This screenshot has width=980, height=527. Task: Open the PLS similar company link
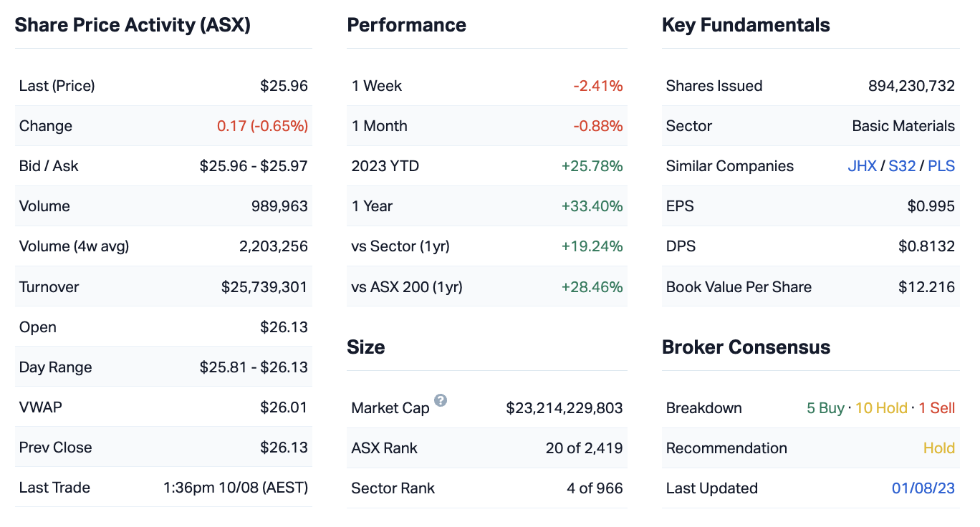click(941, 166)
